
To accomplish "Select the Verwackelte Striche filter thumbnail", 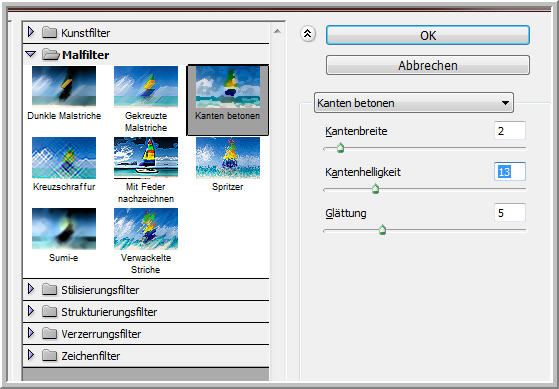I will pos(146,229).
